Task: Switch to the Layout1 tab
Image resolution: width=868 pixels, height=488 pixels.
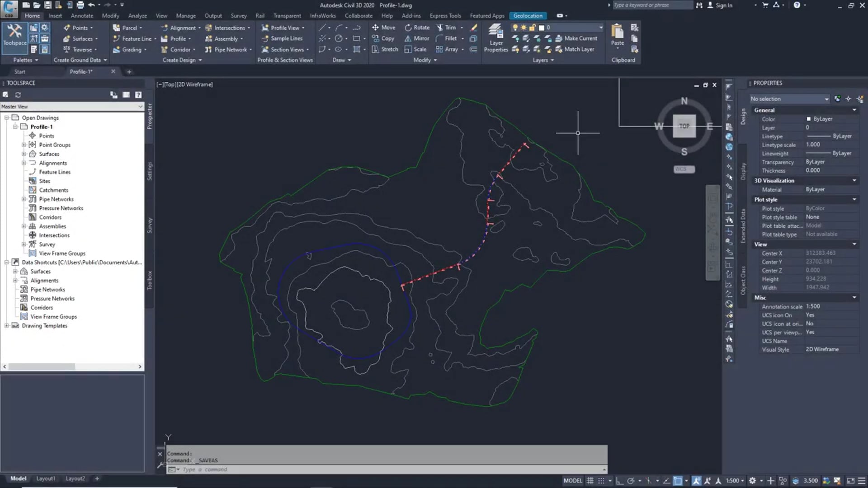Action: (46, 478)
